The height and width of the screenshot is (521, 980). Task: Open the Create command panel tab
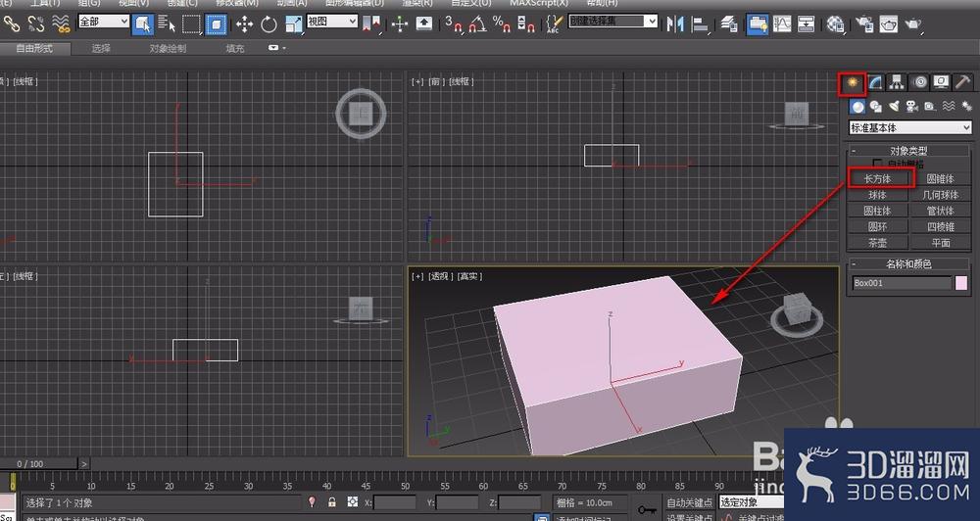[x=852, y=83]
